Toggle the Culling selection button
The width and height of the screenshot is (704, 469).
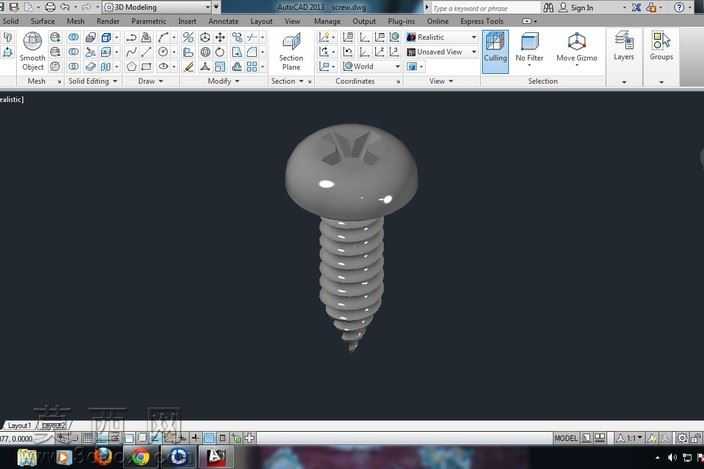click(495, 51)
